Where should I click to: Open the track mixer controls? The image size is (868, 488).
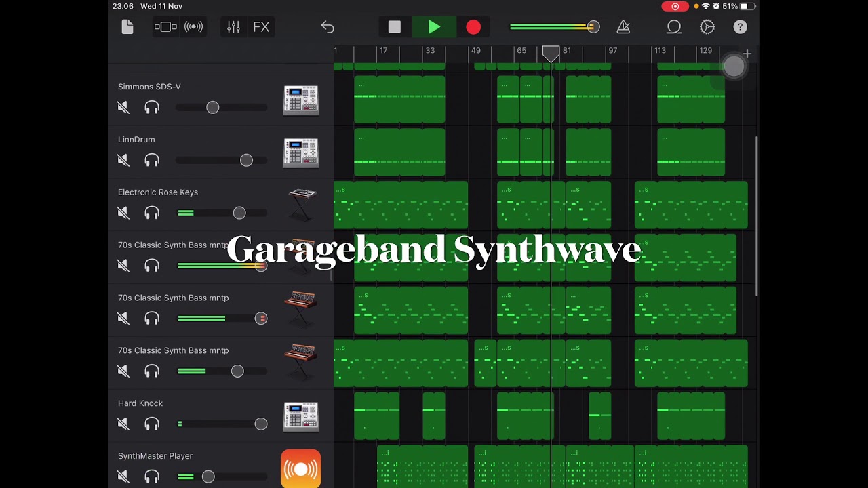click(x=233, y=27)
